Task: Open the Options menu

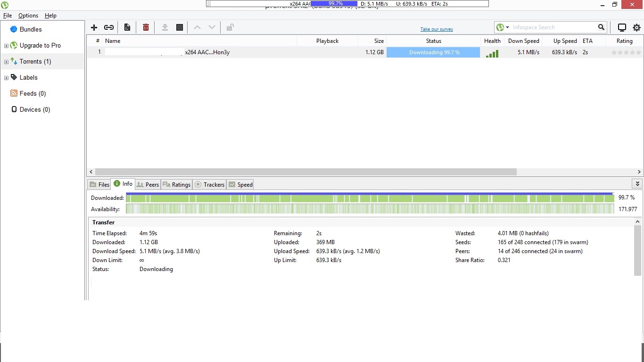Action: (28, 16)
